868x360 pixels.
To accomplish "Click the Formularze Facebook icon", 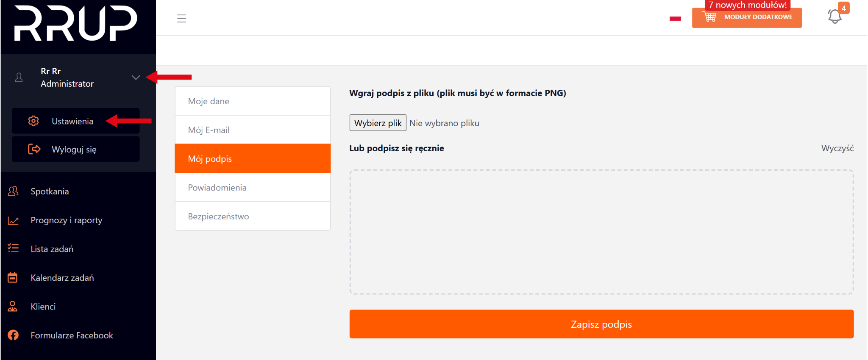I will (13, 335).
